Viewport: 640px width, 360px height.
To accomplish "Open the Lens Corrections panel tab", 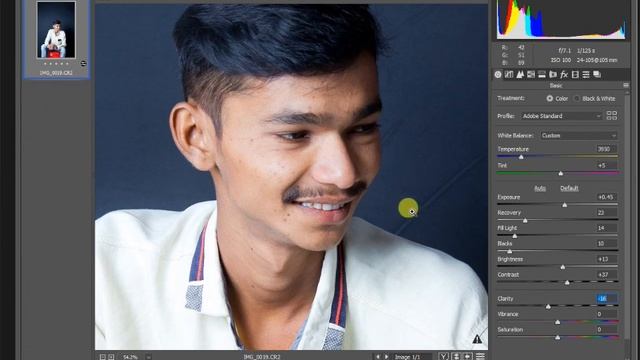I will click(553, 74).
